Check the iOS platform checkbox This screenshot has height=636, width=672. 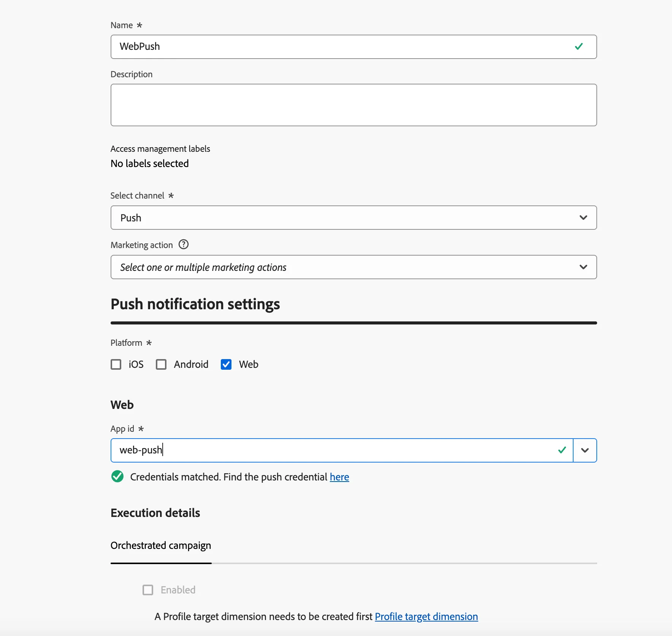tap(116, 364)
